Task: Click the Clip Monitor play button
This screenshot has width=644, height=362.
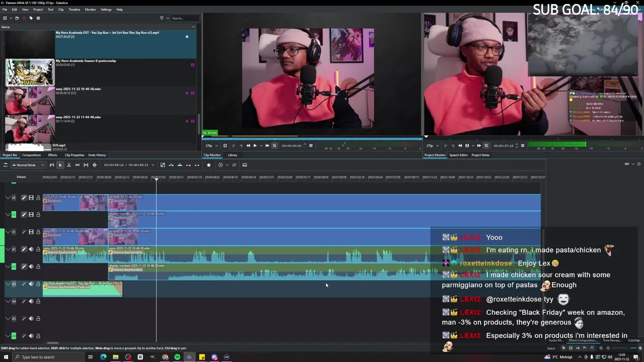Action: pyautogui.click(x=255, y=146)
